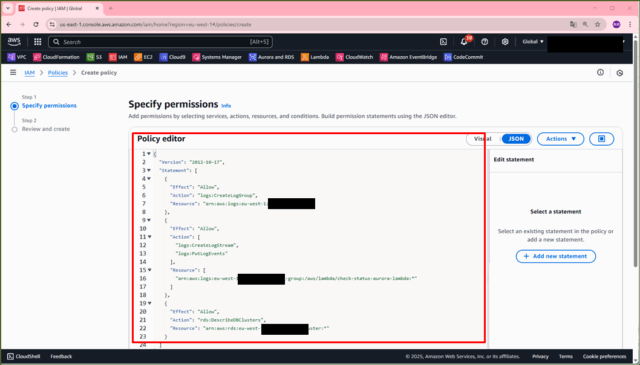Open the Cloud9 service shortcut
This screenshot has height=365, width=640.
tap(172, 57)
